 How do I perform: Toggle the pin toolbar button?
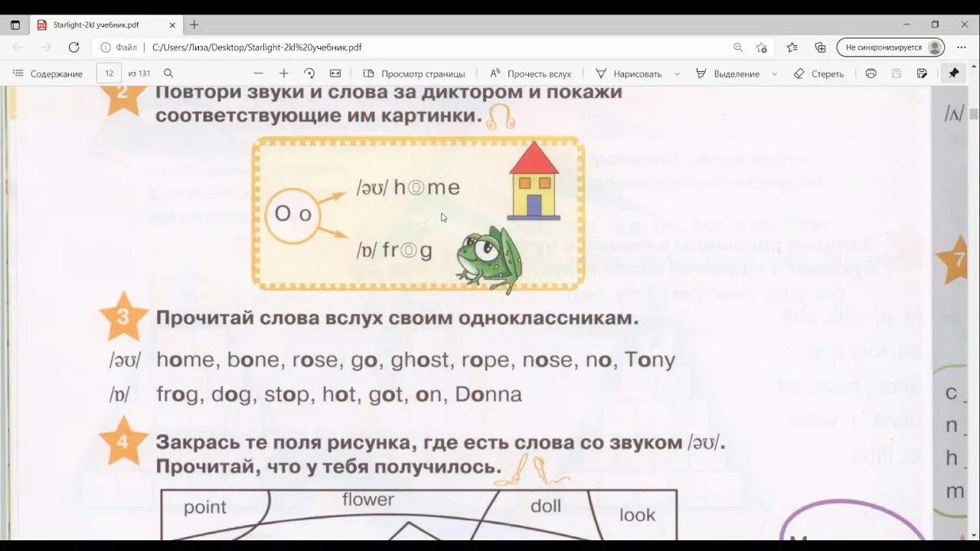(953, 73)
